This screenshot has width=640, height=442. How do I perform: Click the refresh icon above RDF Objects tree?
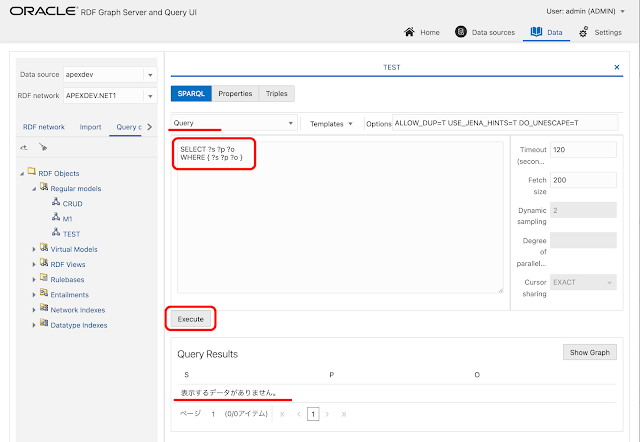[24, 147]
